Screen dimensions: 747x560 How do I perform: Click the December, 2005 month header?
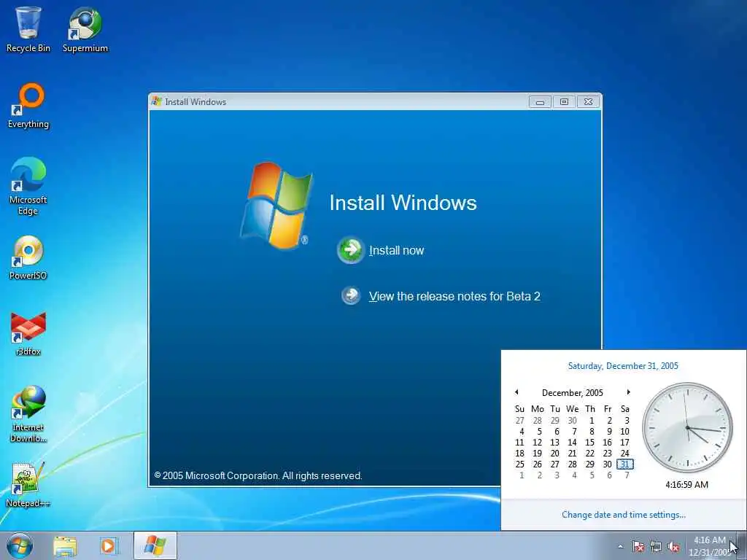click(573, 393)
